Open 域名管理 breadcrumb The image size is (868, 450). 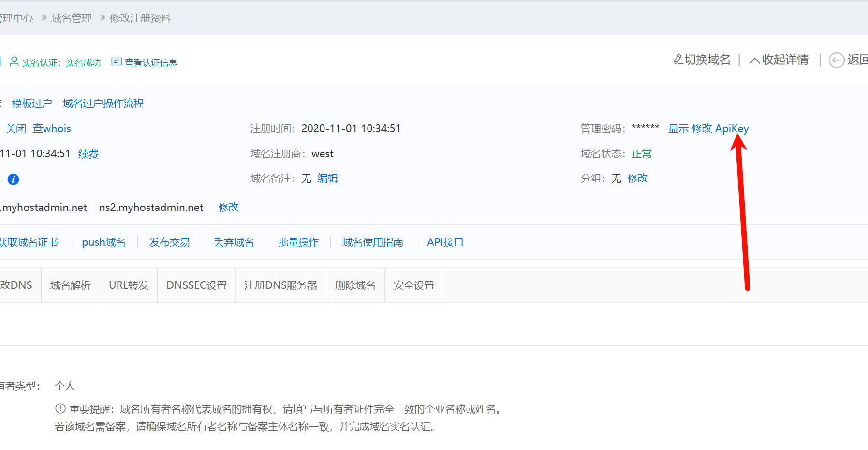click(x=72, y=18)
